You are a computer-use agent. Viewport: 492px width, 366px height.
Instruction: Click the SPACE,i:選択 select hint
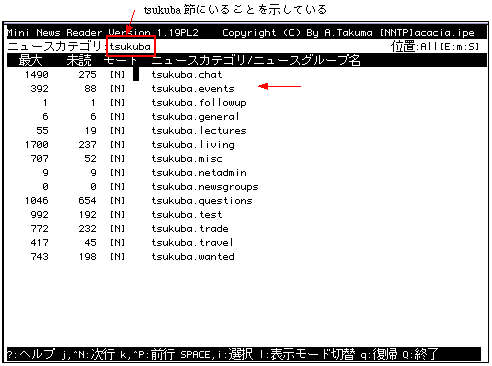(217, 354)
